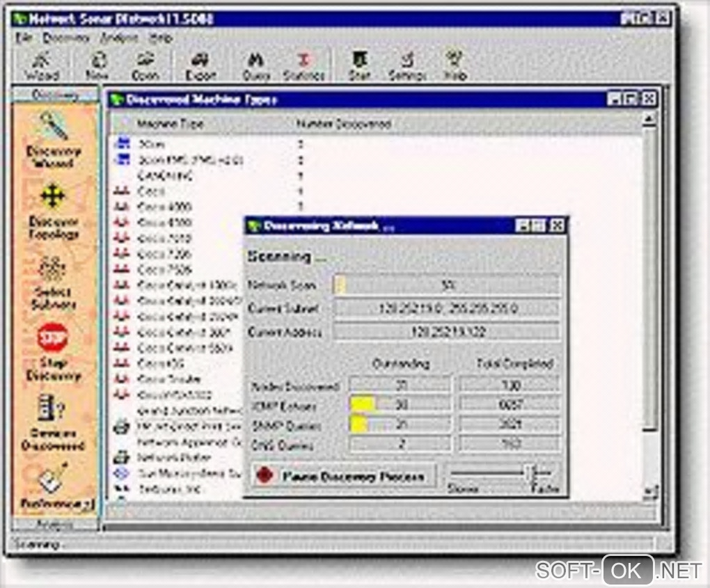Choose Select Subnets in sidebar

(x=54, y=282)
